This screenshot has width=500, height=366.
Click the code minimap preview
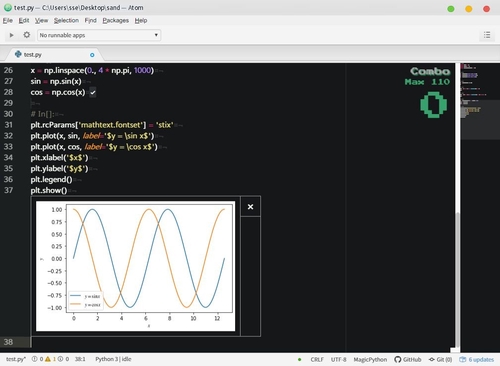480,100
